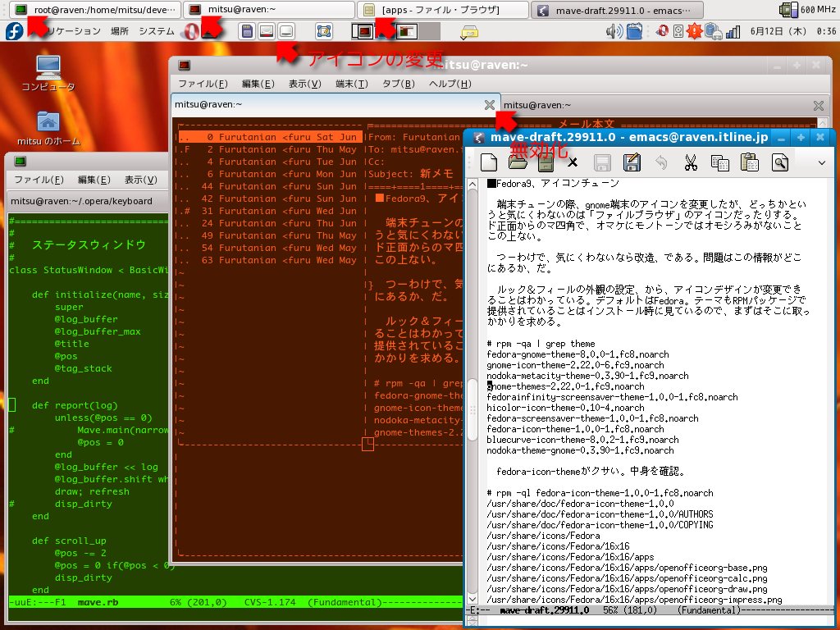
Task: Activate root@raven terminal from the taskbar
Action: point(92,10)
